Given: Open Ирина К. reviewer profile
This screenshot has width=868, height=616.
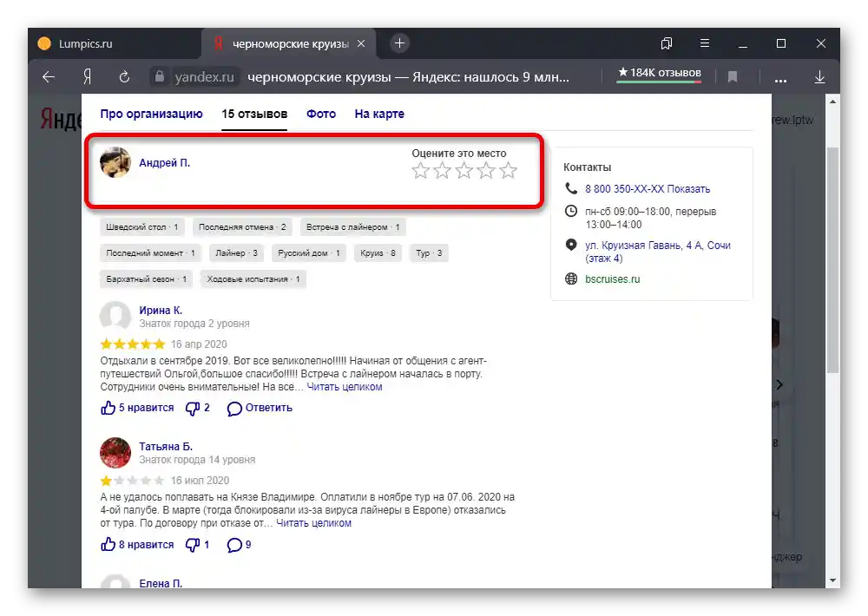Looking at the screenshot, I should coord(161,311).
